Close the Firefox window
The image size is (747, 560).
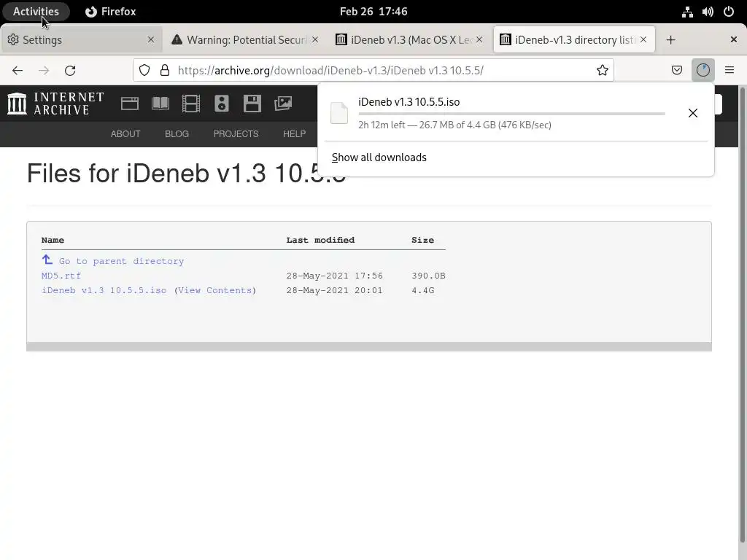(x=734, y=39)
